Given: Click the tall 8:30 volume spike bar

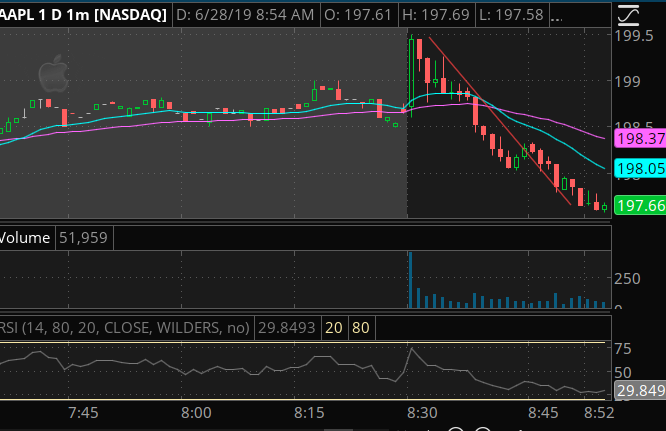Looking at the screenshot, I should click(x=410, y=280).
